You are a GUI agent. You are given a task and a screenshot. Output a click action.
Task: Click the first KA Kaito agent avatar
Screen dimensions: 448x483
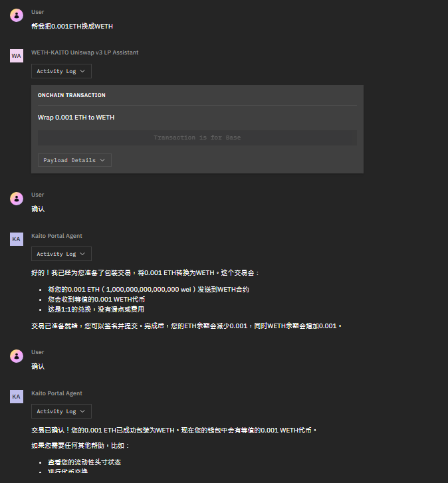pos(17,239)
